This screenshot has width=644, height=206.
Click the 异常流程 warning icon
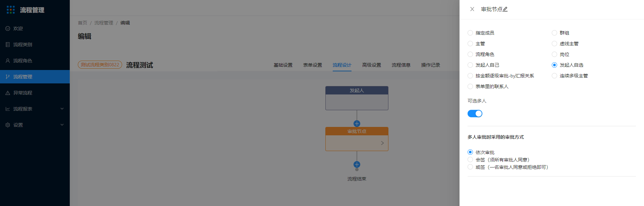point(8,93)
